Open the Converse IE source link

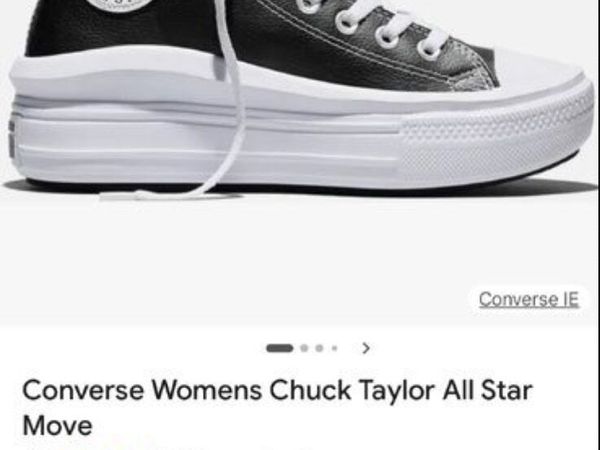[x=528, y=299]
